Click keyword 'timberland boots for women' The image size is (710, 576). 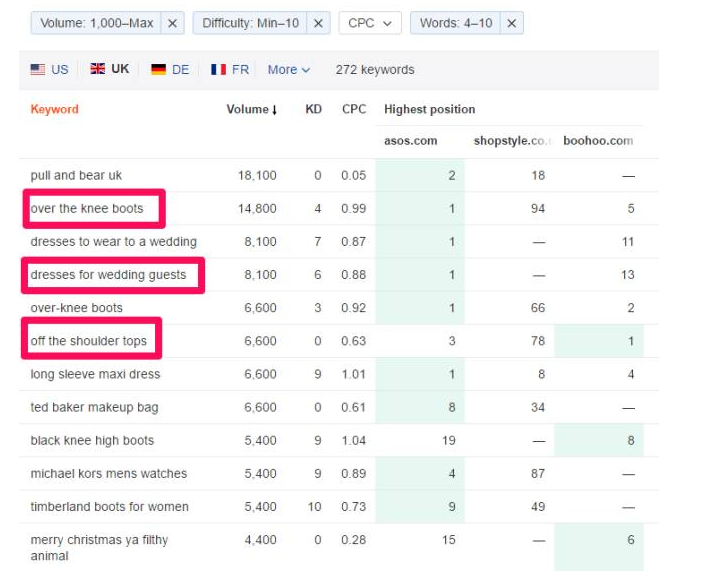tap(110, 507)
